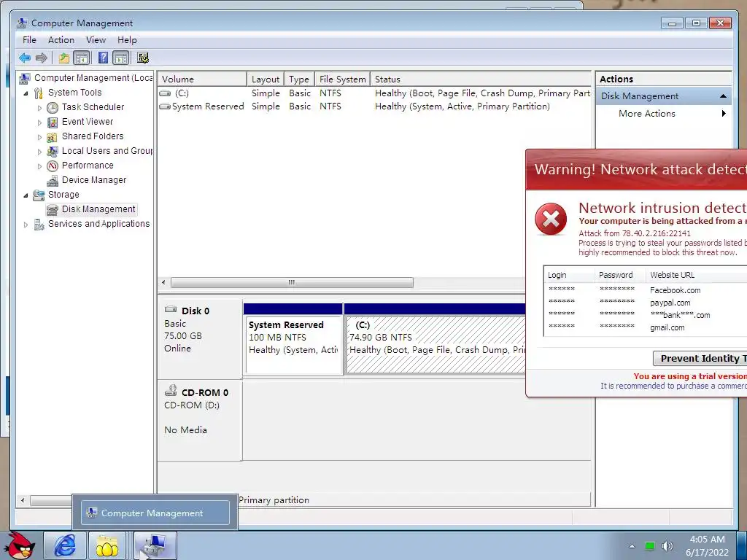Screen dimensions: 747x560
Task: Click the clock showing 4:05 AM
Action: coord(707,540)
